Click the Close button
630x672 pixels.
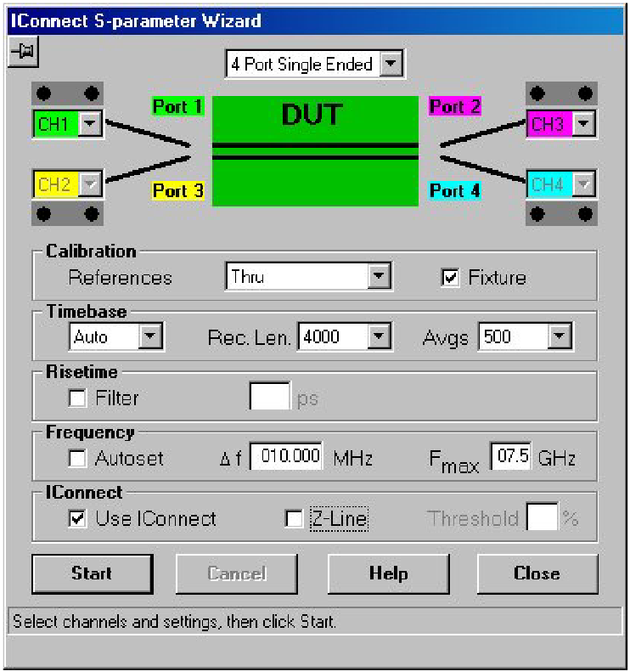click(x=537, y=573)
